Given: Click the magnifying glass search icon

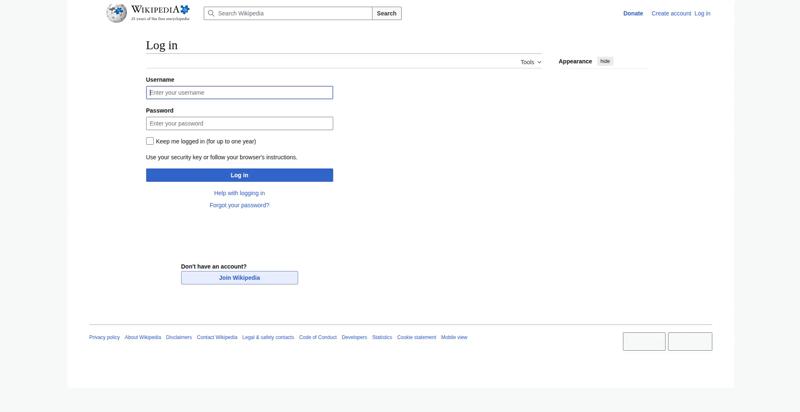Looking at the screenshot, I should [211, 14].
